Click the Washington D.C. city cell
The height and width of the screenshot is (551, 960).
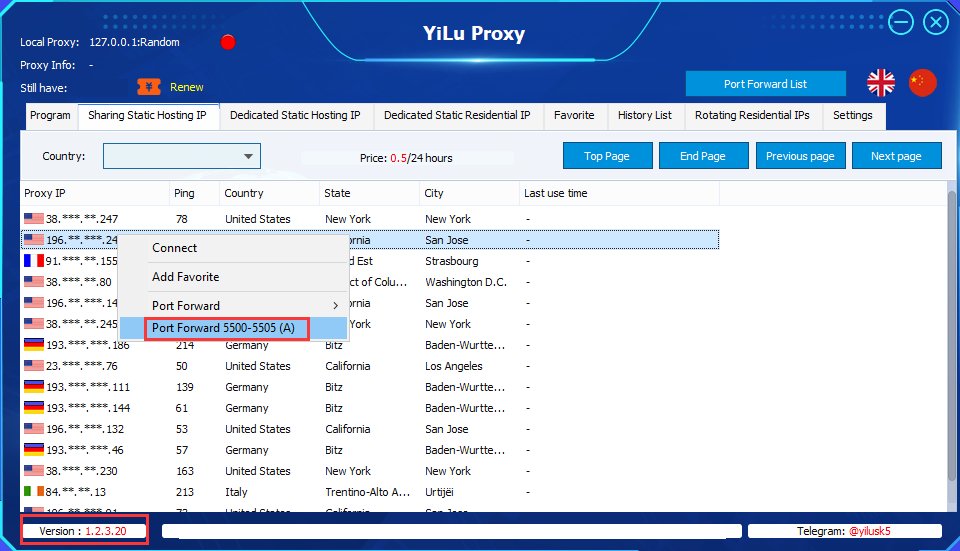[x=466, y=282]
